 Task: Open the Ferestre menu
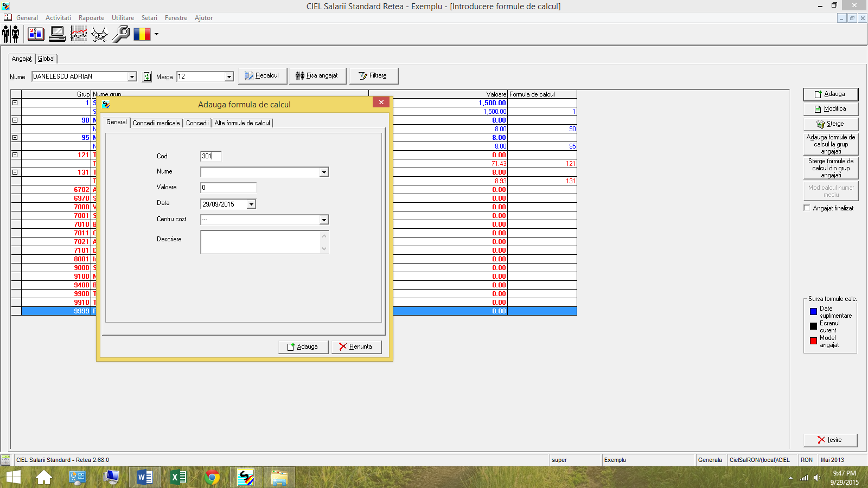[x=176, y=18]
